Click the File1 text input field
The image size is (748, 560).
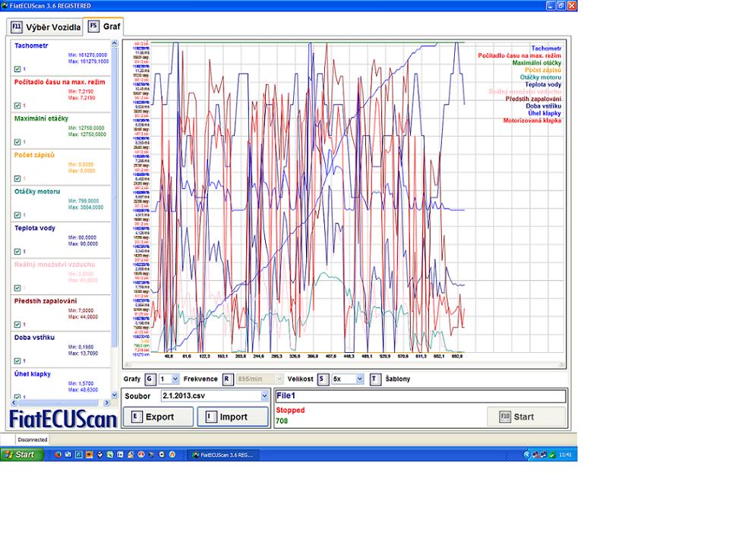tap(420, 396)
